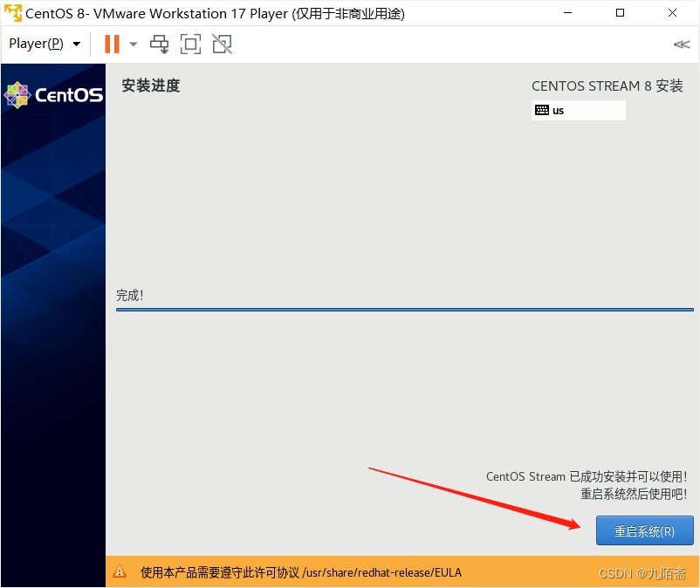This screenshot has height=588, width=700.
Task: Pause the virtual machine with the orange pause icon
Action: [112, 44]
